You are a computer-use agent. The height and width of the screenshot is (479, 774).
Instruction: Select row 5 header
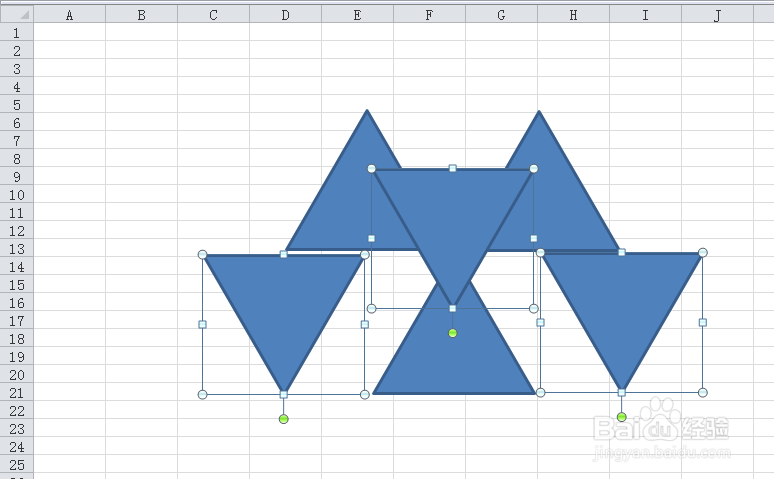tap(17, 104)
